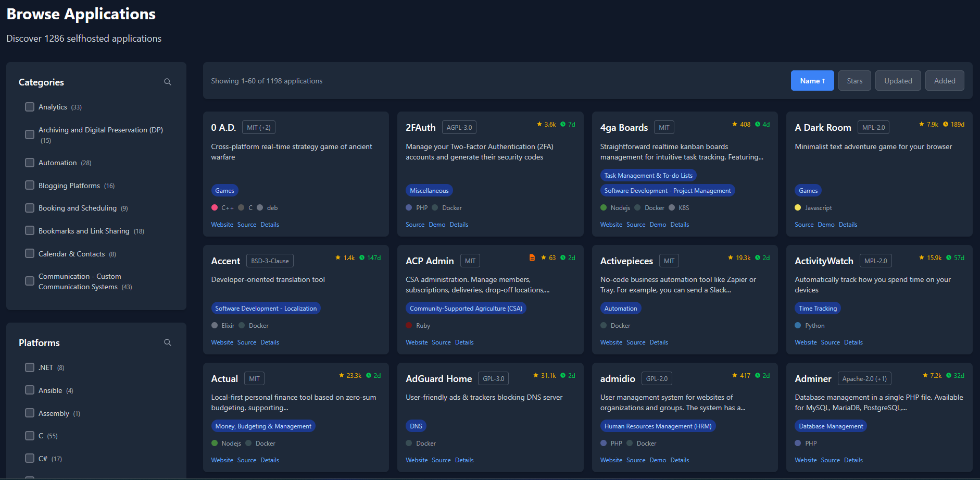980x480 pixels.
Task: Check the Automation category filter
Action: point(29,163)
